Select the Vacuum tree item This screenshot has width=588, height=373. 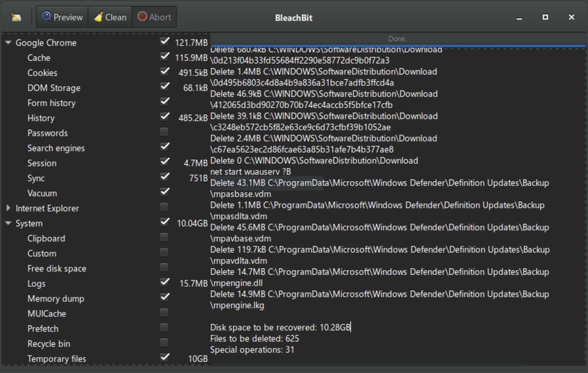42,193
